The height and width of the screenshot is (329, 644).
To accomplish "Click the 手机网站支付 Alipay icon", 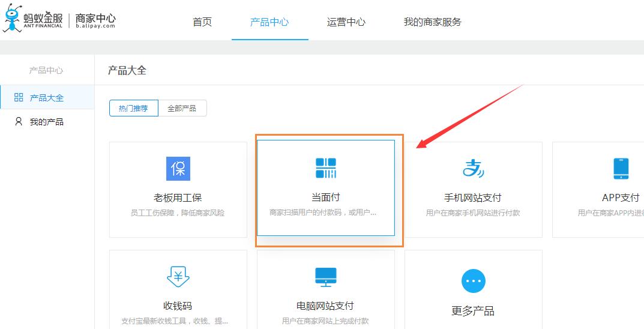I will point(473,169).
